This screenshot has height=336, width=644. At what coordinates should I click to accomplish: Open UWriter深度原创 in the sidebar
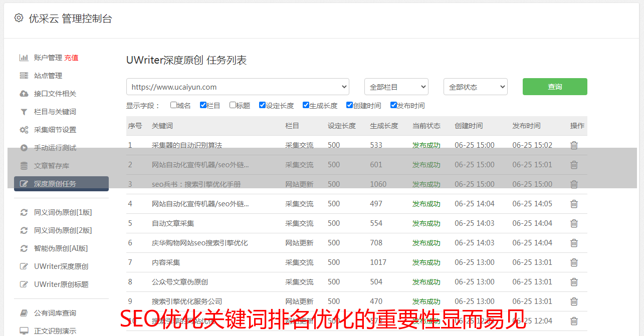click(61, 266)
